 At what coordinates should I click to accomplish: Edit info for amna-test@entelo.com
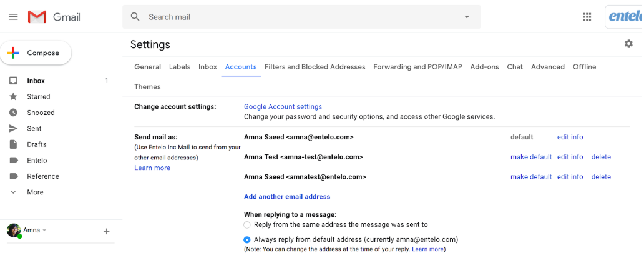pyautogui.click(x=570, y=157)
